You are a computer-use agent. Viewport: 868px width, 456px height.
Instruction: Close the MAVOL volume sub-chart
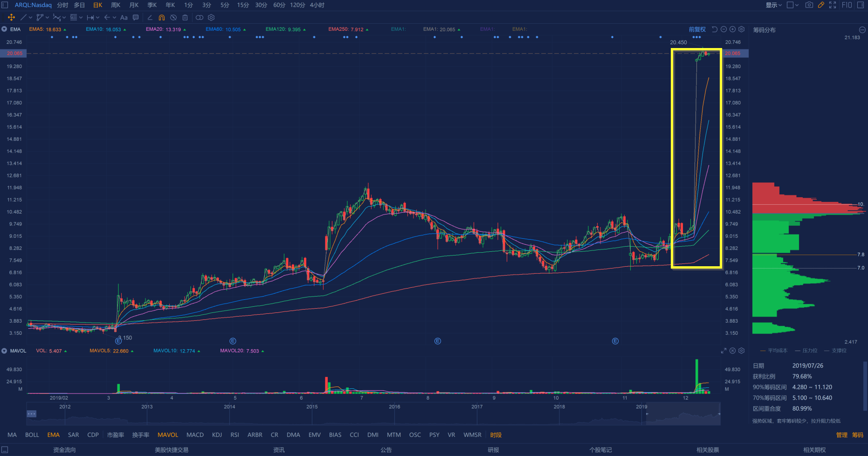tap(732, 351)
